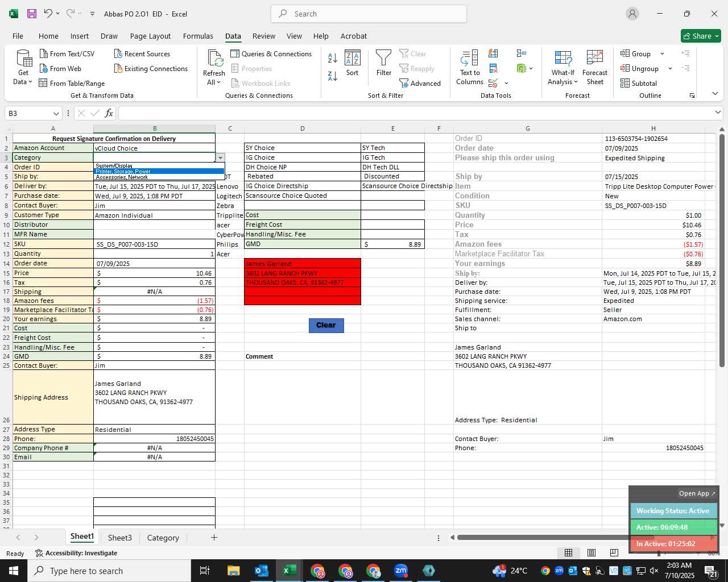Viewport: 728px width, 582px height.
Task: Click the Search box in title bar
Action: (x=369, y=14)
